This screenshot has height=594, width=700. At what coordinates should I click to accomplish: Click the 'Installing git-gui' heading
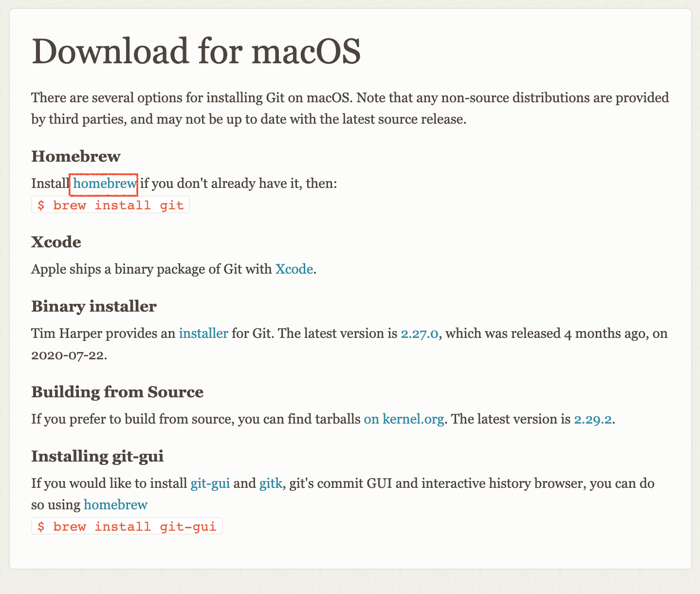point(97,457)
